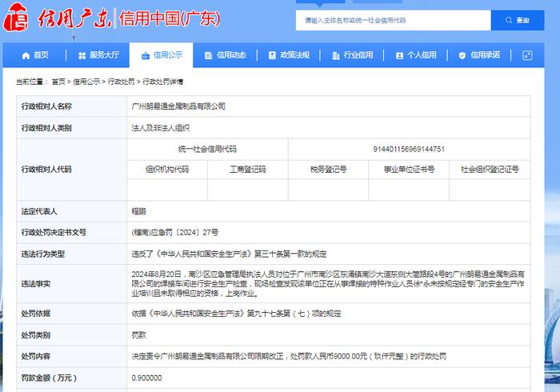Click the 罚款 penalty type value
The width and height of the screenshot is (560, 392).
[139, 335]
